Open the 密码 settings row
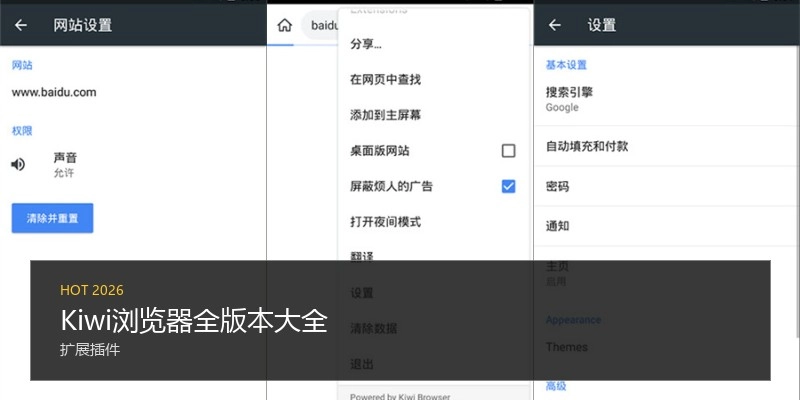Viewport: 800px width, 400px height. coord(667,187)
